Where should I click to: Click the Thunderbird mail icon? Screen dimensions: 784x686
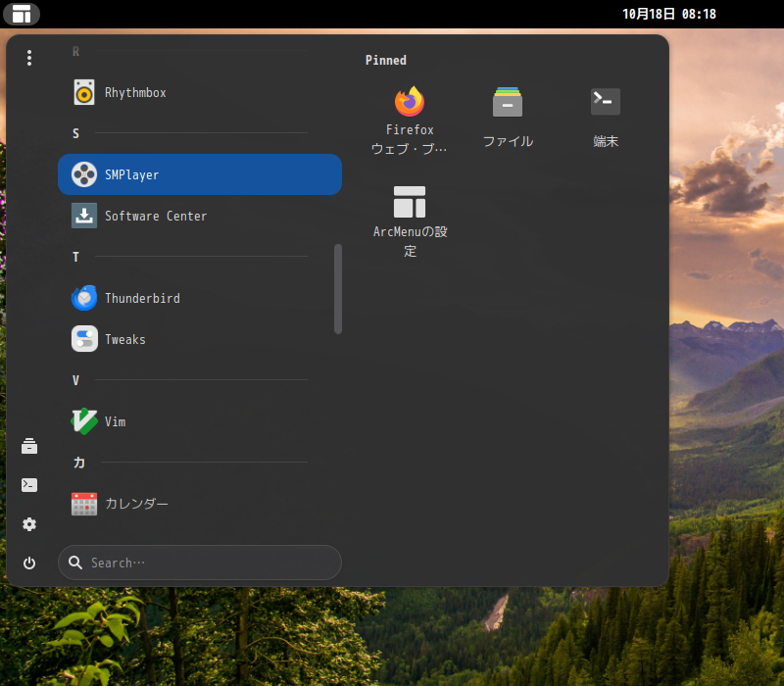[x=84, y=298]
